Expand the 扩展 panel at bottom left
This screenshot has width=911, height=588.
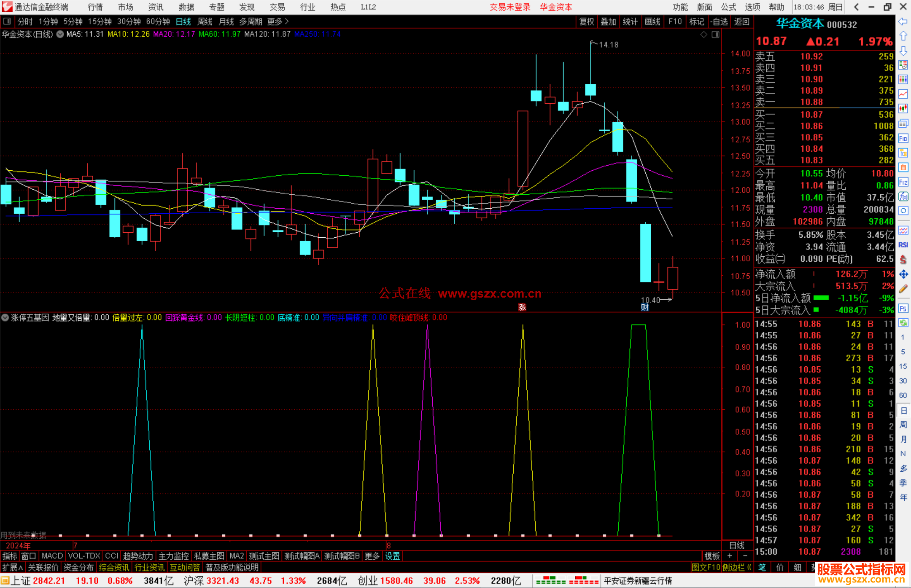pos(12,567)
